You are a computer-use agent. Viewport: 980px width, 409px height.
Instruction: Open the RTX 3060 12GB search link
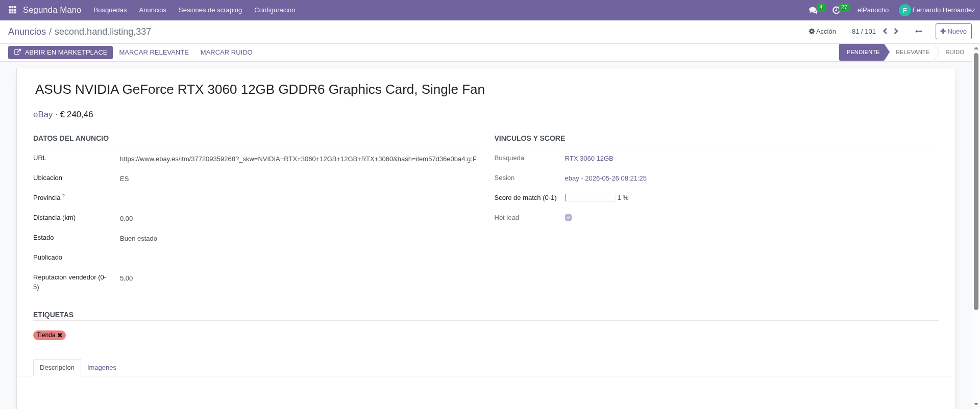point(589,159)
